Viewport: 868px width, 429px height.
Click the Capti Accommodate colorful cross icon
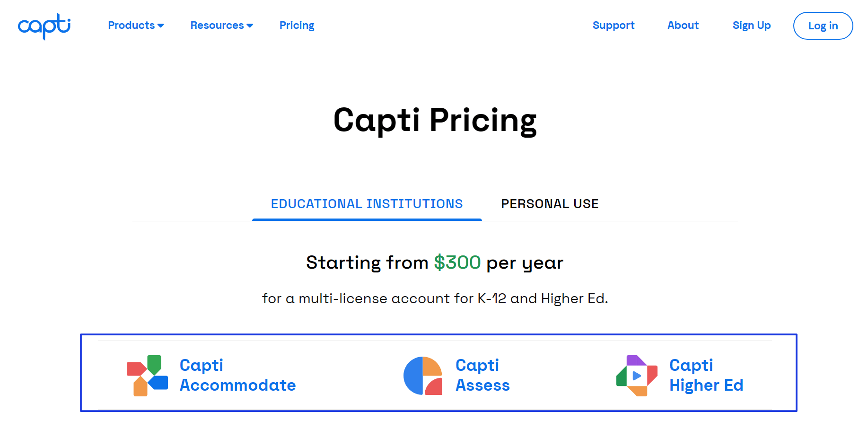coord(147,376)
